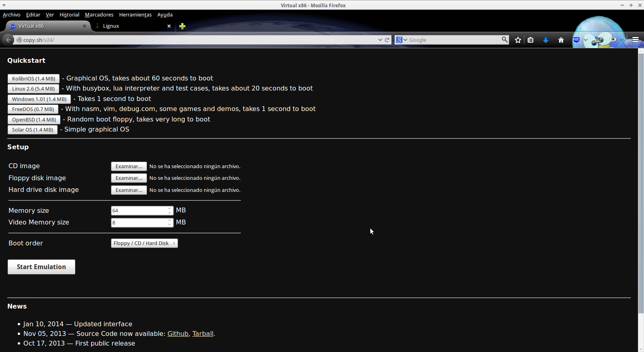The image size is (644, 352).
Task: Open the search engine selector dropdown
Action: [401, 40]
